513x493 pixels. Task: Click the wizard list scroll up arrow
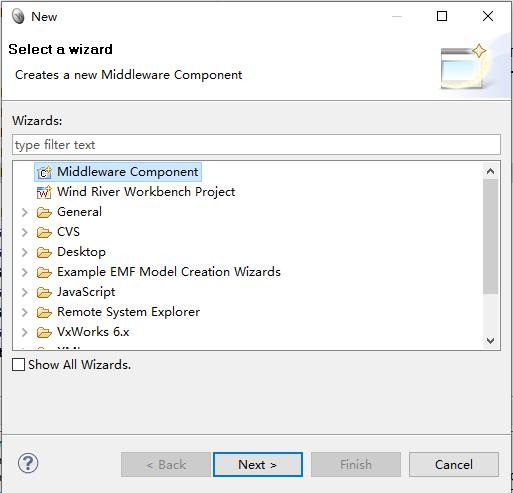[490, 171]
